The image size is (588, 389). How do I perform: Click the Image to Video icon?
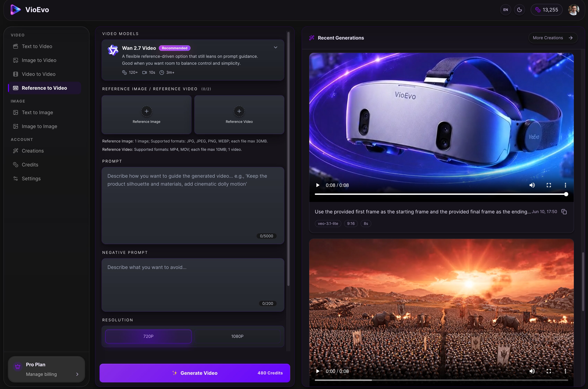click(x=16, y=60)
